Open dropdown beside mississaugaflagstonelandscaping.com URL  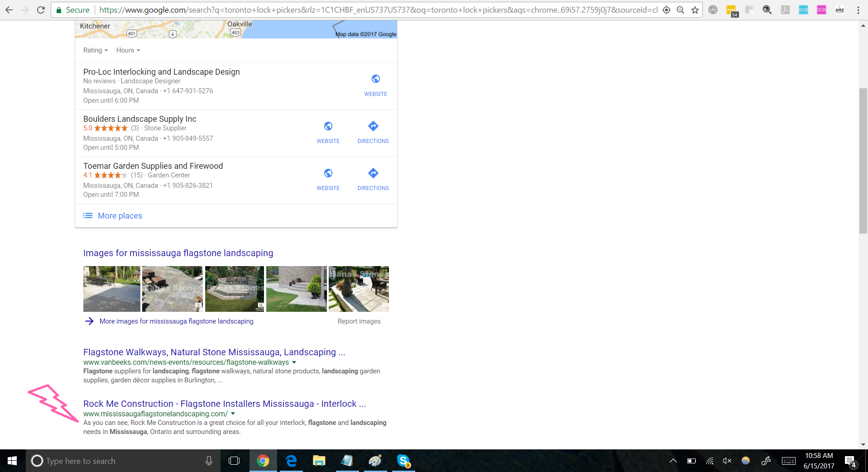[233, 414]
